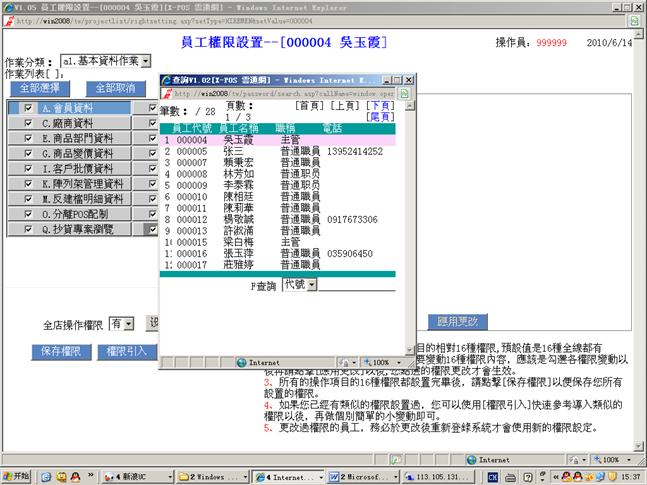Click the globe icon in the popup status bar
Image resolution: width=647 pixels, height=485 pixels.
tap(240, 362)
